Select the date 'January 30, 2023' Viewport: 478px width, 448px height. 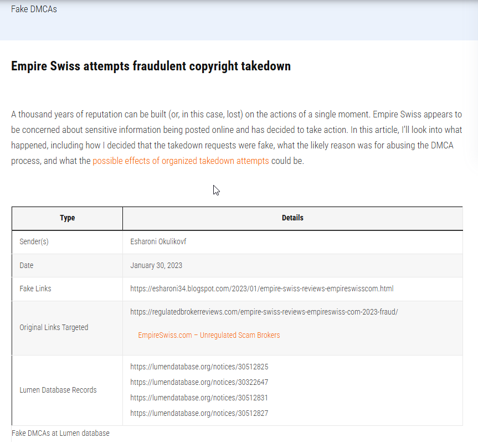156,265
